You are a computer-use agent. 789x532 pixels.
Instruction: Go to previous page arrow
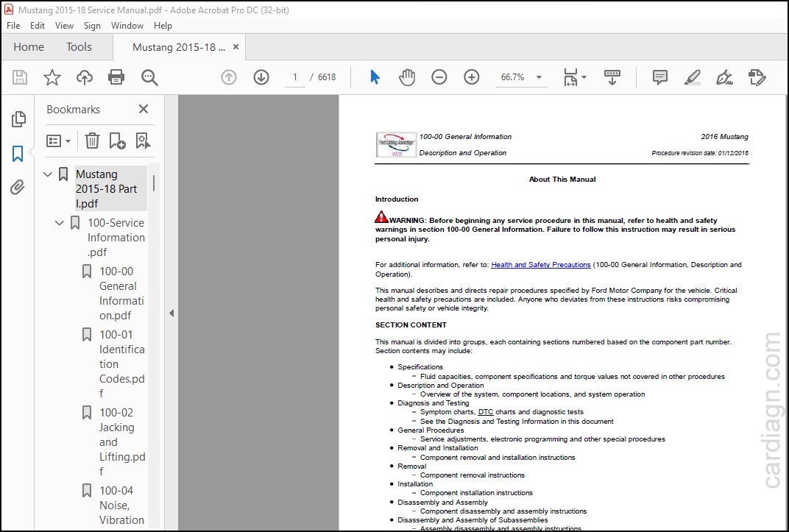click(229, 77)
